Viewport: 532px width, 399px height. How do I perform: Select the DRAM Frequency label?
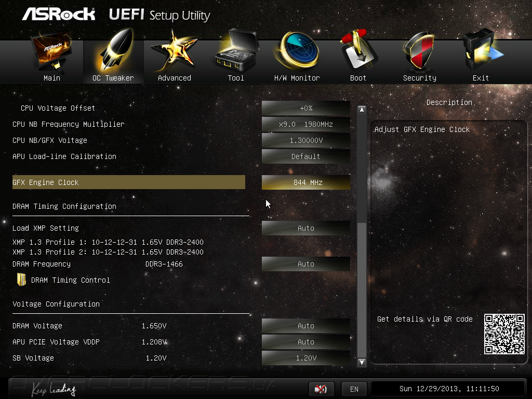tap(42, 264)
